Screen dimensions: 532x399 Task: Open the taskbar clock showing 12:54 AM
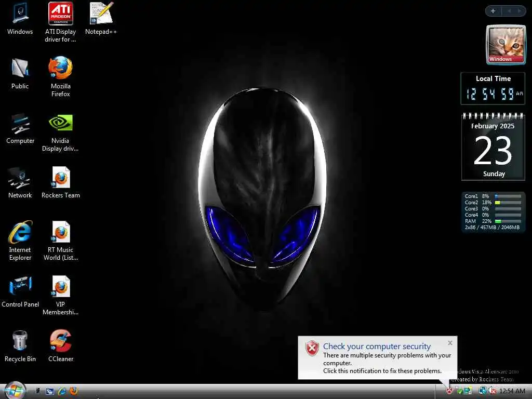pyautogui.click(x=512, y=391)
